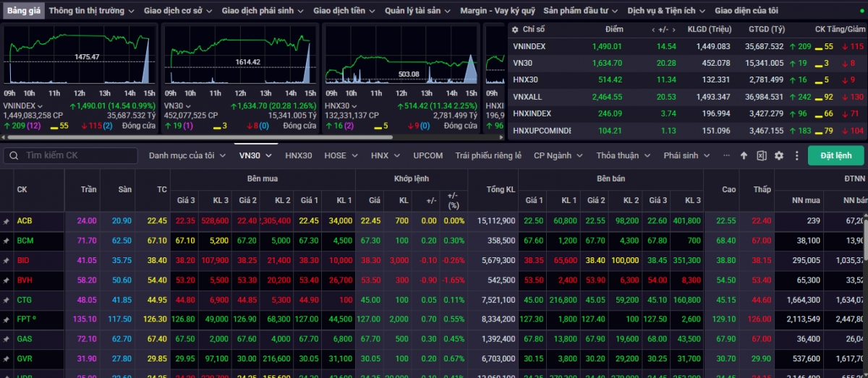
Task: Select VNXALL row in index table
Action: [x=687, y=96]
